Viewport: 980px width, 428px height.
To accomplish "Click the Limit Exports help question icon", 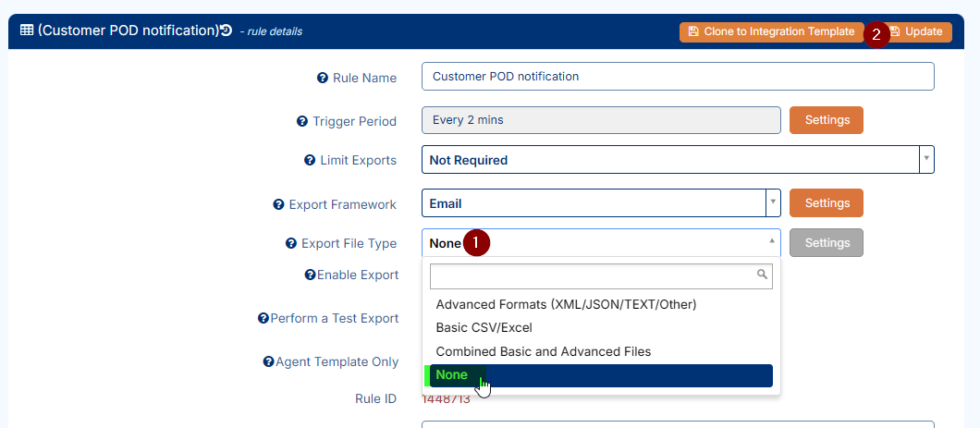I will tap(310, 160).
